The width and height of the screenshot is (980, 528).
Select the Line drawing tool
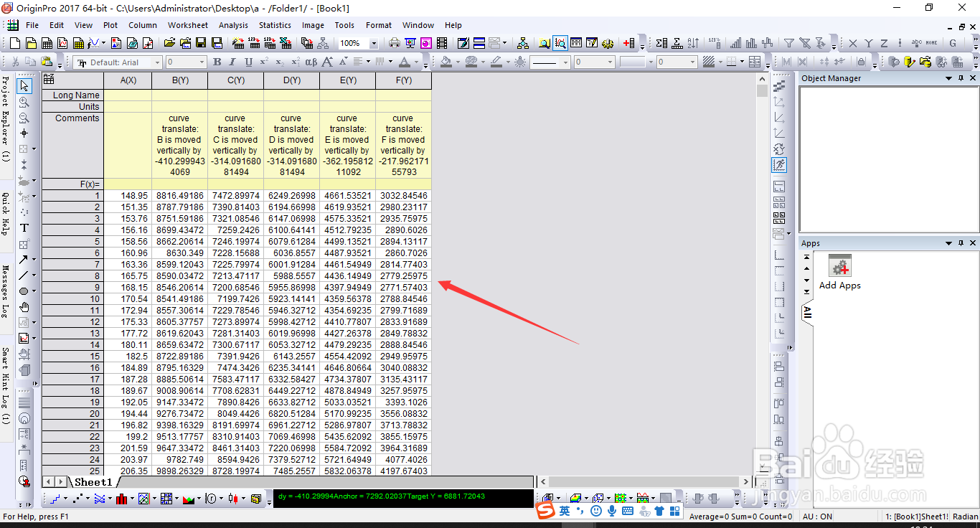tap(24, 275)
